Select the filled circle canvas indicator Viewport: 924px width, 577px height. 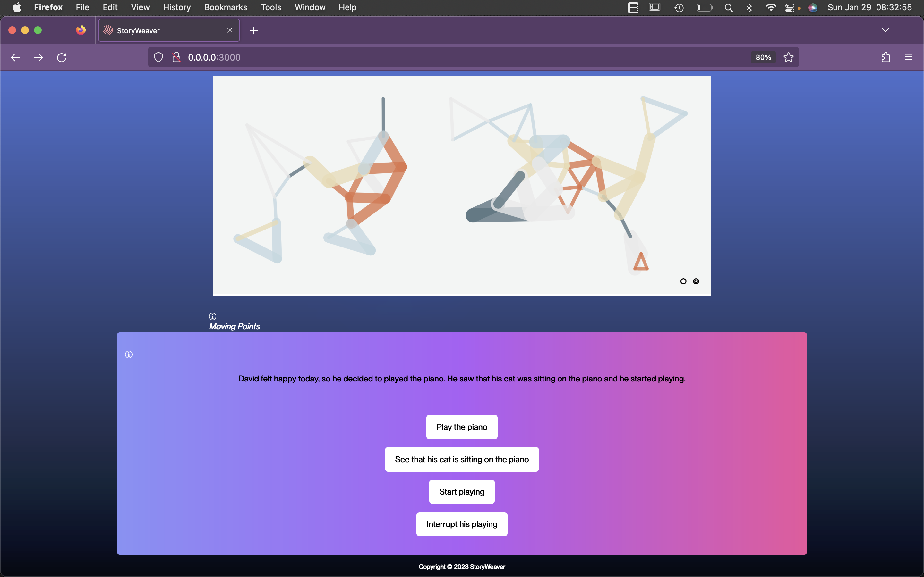pos(696,281)
